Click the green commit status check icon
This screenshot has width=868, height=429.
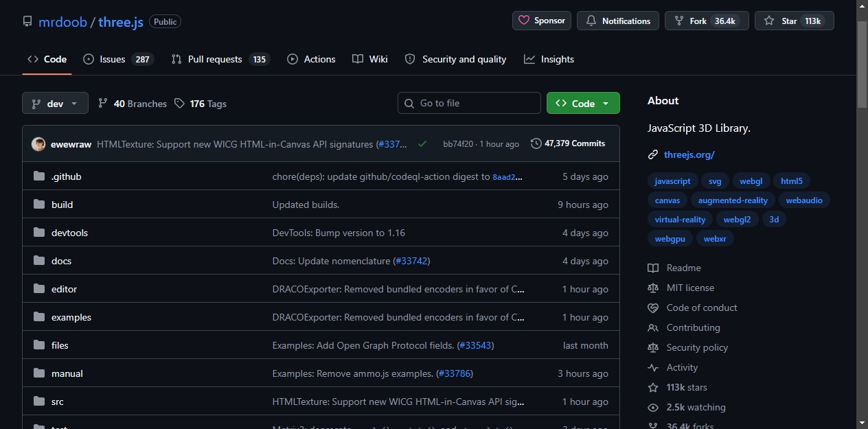coord(422,144)
